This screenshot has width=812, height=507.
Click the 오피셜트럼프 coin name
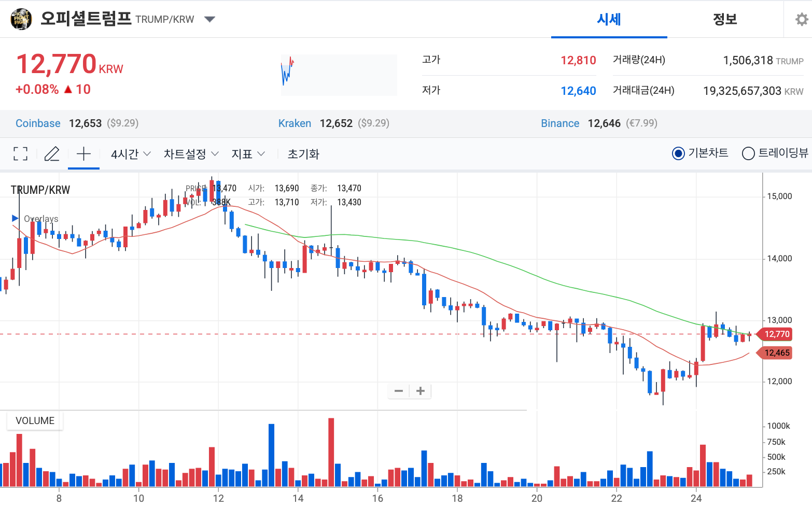pyautogui.click(x=86, y=19)
